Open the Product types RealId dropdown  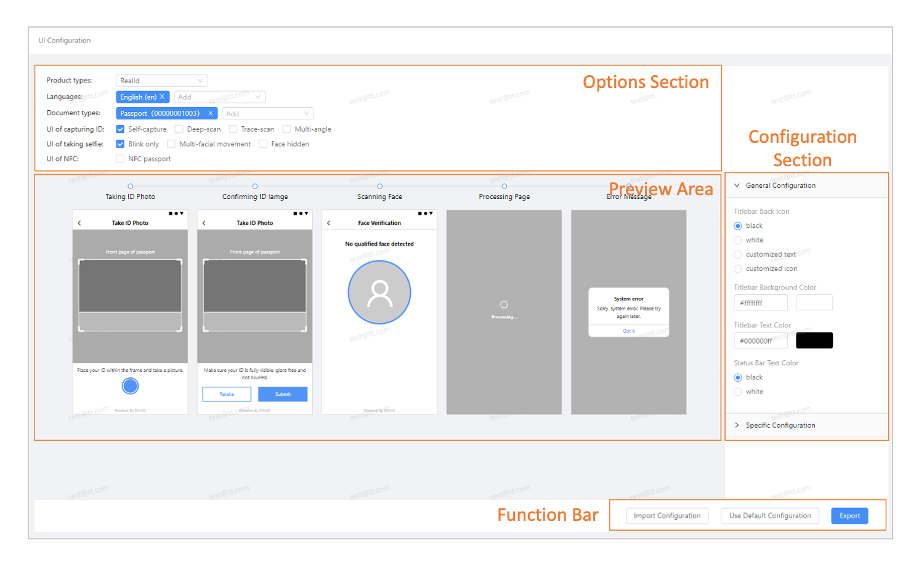(x=162, y=80)
